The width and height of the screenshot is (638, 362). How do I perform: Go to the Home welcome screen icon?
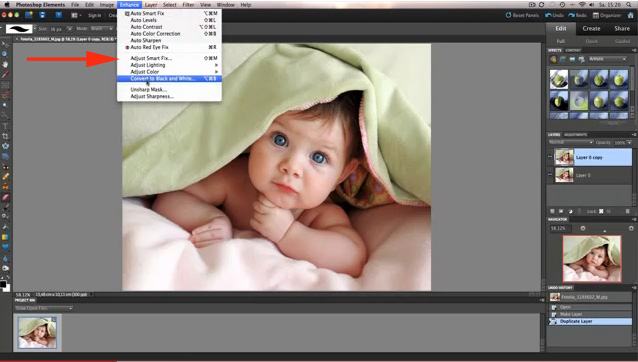pos(630,15)
